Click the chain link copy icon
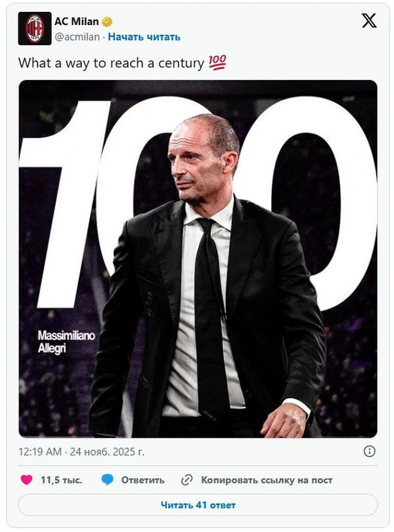 187,480
